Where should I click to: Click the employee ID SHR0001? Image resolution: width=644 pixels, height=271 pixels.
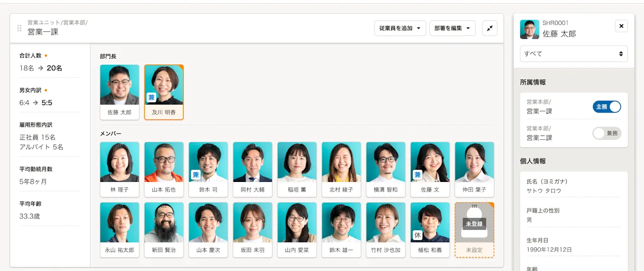[555, 23]
